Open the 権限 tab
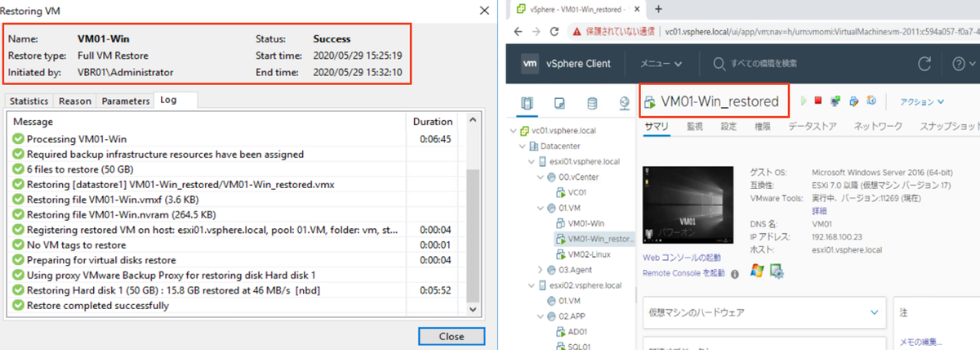Viewport: 980px width, 350px height. pos(762,127)
